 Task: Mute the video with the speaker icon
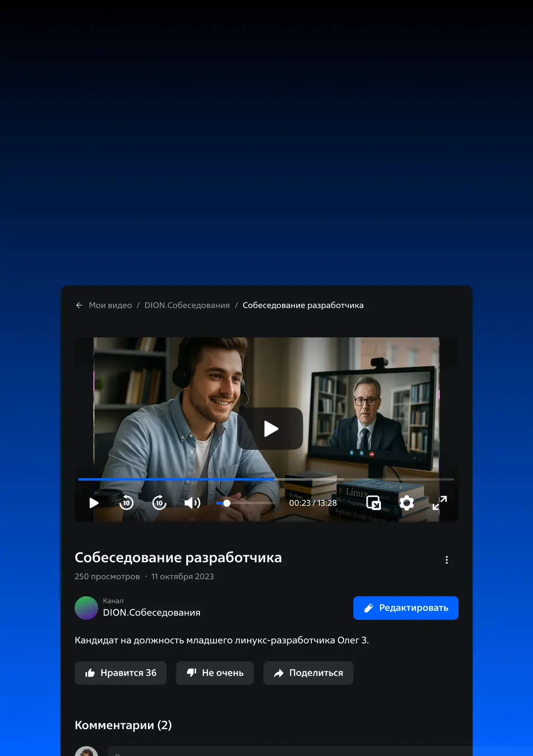(x=192, y=503)
